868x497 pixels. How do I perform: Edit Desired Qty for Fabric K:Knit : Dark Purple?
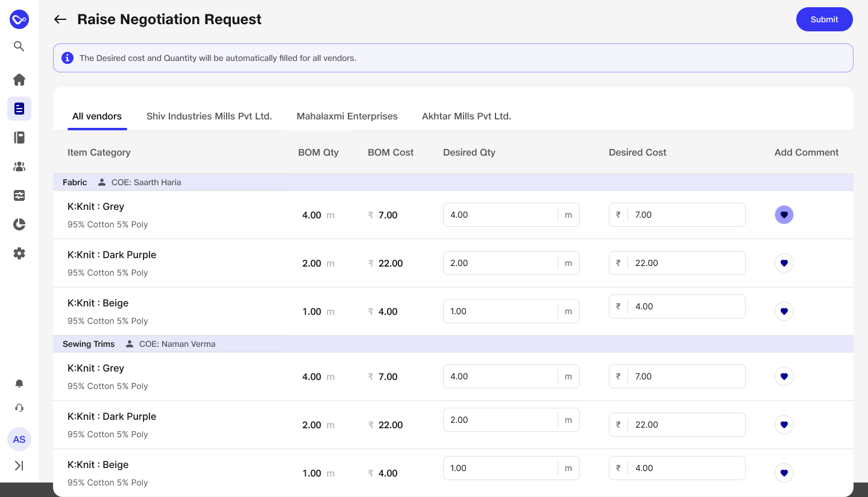(511, 263)
